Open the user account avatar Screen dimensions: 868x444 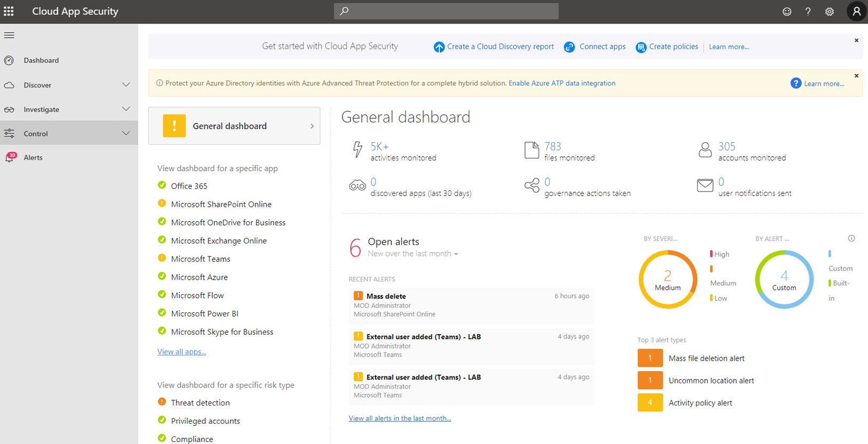(x=856, y=11)
